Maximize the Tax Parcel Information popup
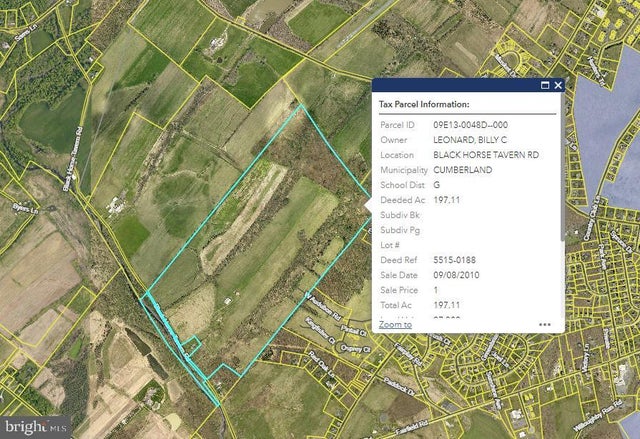Viewport: 640px width, 439px height. (545, 85)
